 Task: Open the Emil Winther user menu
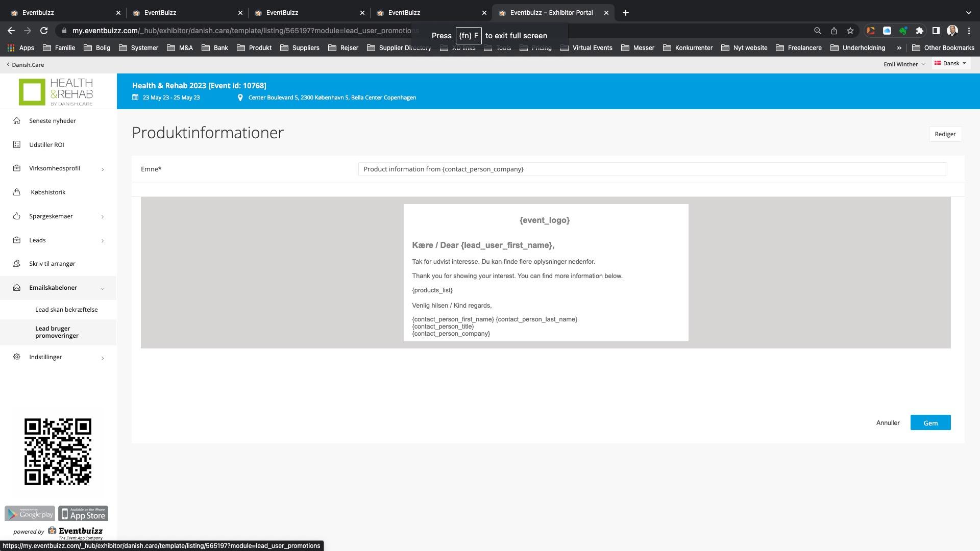pos(904,64)
